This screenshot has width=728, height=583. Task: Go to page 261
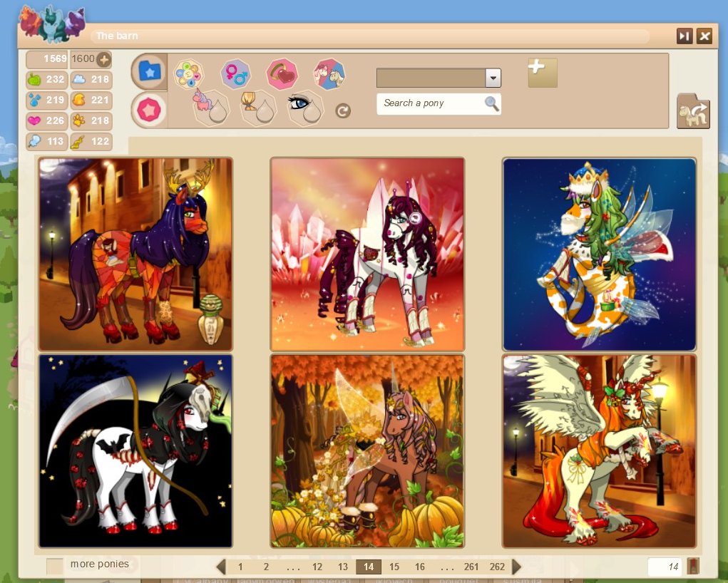[x=471, y=567]
